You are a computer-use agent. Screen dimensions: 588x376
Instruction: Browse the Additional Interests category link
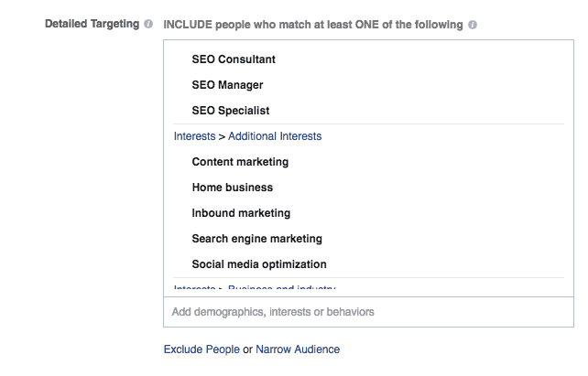click(275, 136)
